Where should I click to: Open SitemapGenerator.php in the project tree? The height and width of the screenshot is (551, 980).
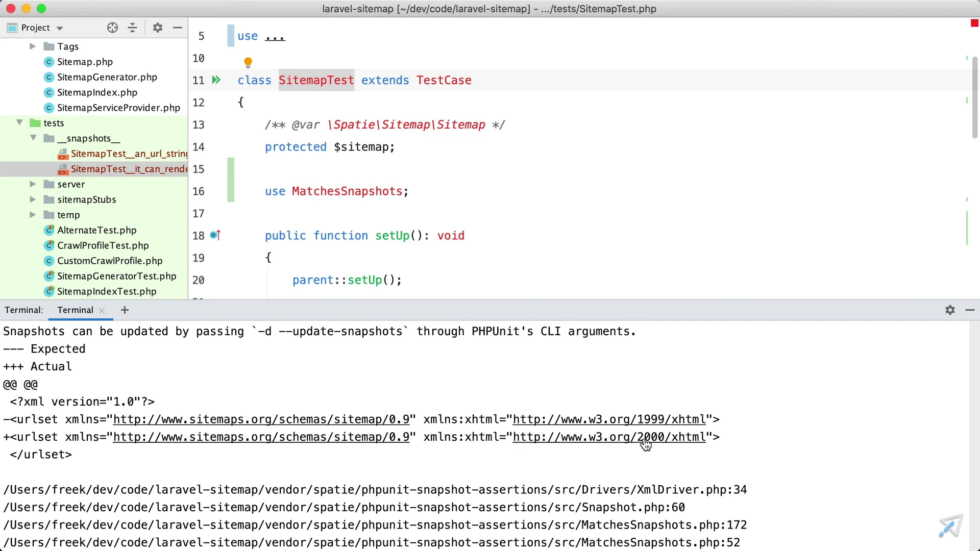107,77
